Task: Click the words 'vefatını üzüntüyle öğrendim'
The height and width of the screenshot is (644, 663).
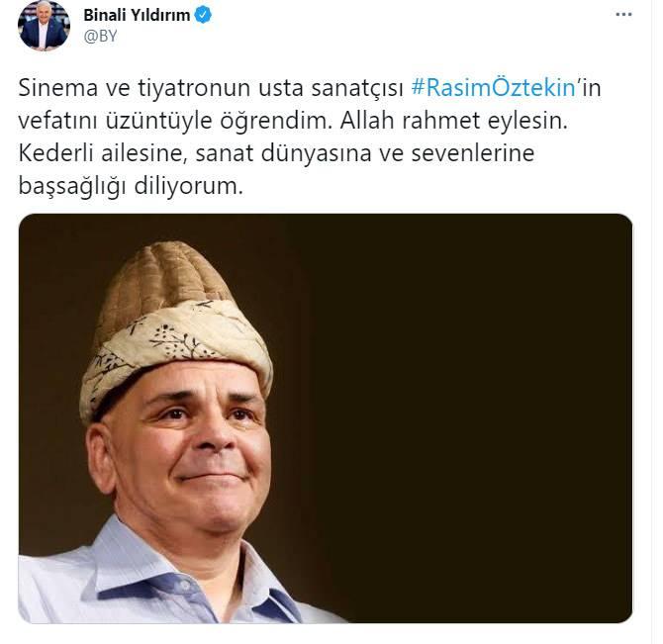Action: (x=175, y=121)
